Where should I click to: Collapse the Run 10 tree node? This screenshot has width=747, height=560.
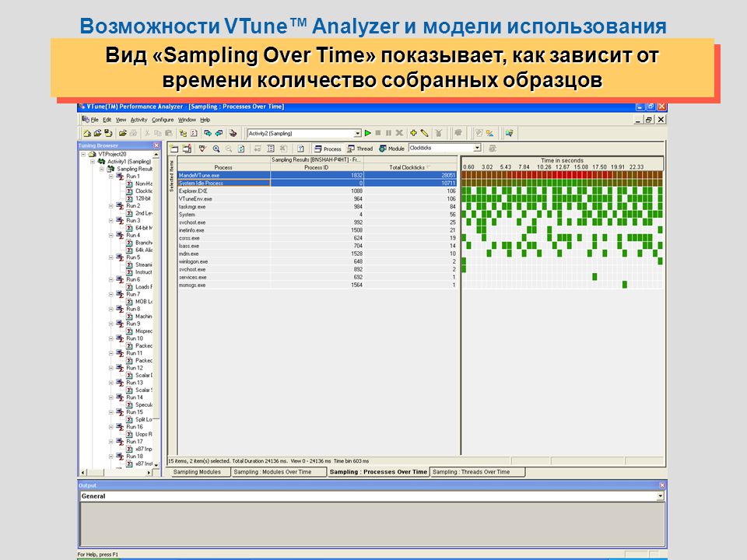(111, 338)
